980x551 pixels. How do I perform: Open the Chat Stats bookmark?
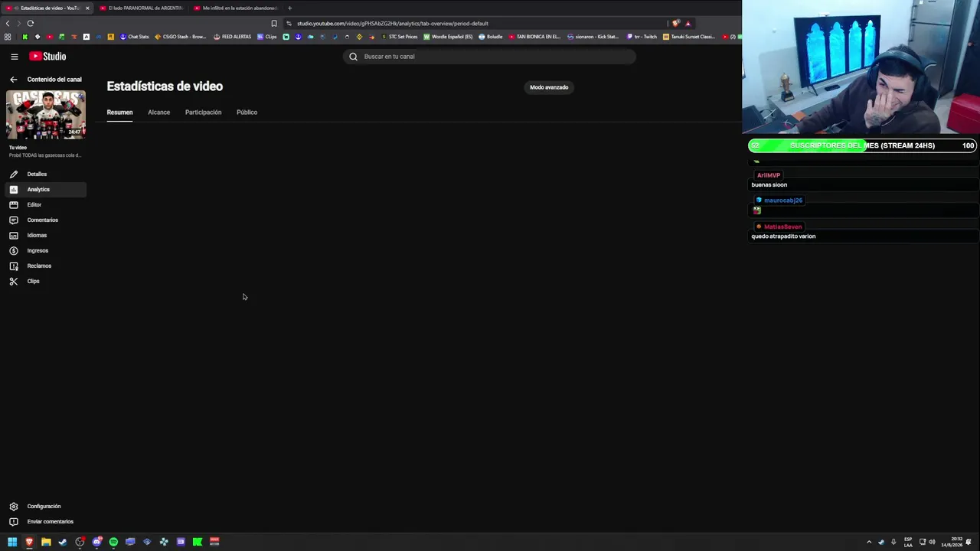134,37
